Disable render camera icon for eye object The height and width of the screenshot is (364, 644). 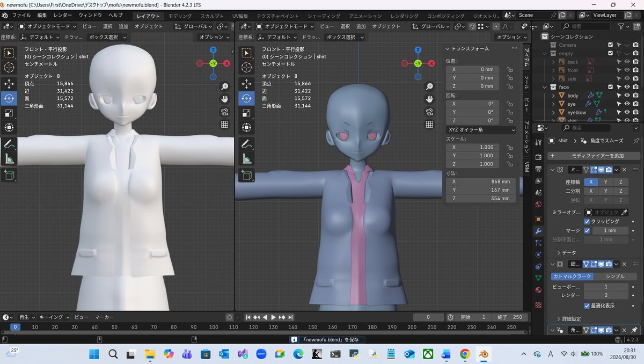tap(635, 104)
